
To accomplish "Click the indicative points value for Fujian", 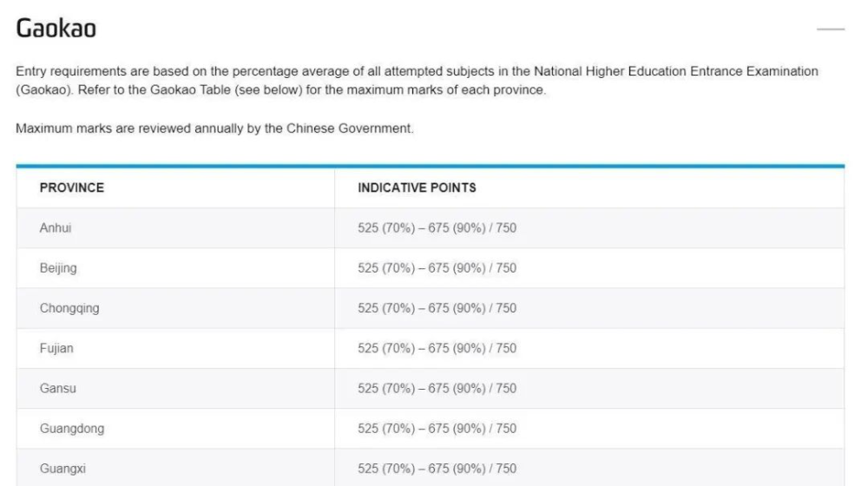I will [x=437, y=348].
